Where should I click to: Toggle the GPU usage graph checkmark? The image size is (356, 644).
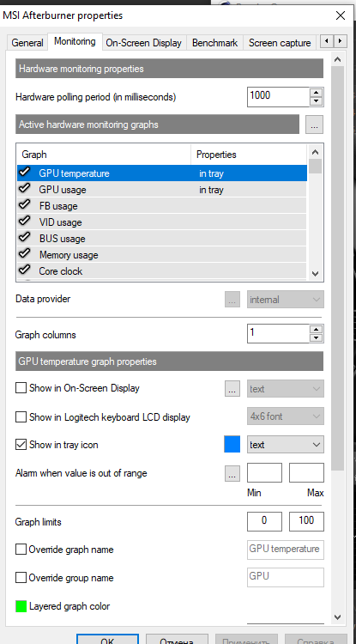coord(25,189)
